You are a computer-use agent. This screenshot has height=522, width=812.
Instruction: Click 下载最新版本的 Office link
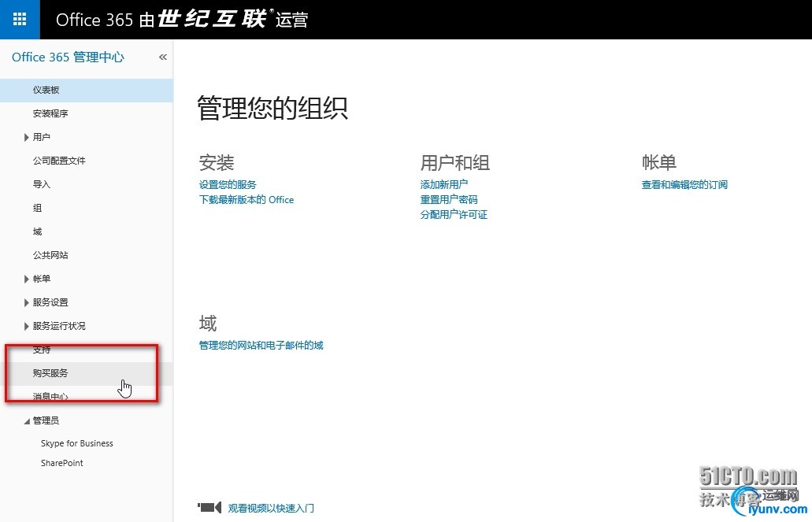coord(246,200)
